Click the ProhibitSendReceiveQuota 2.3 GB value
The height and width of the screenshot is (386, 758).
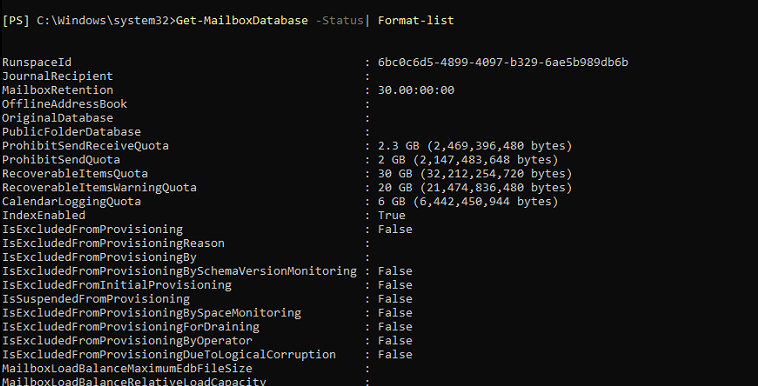pos(475,146)
